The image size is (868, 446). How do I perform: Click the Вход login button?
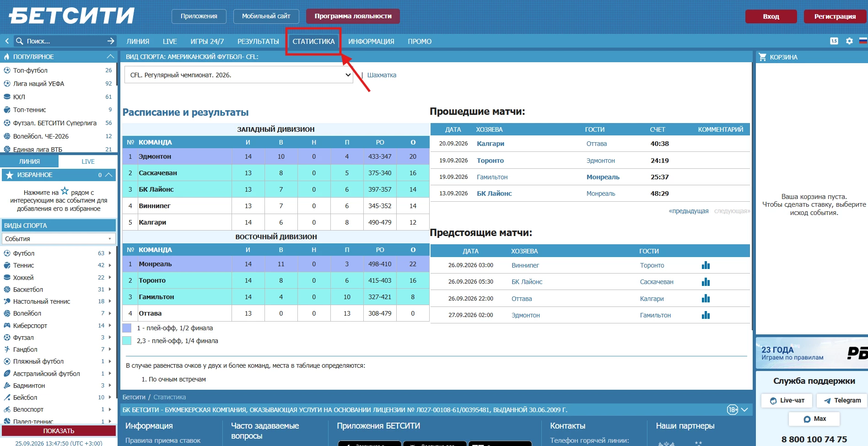click(771, 16)
